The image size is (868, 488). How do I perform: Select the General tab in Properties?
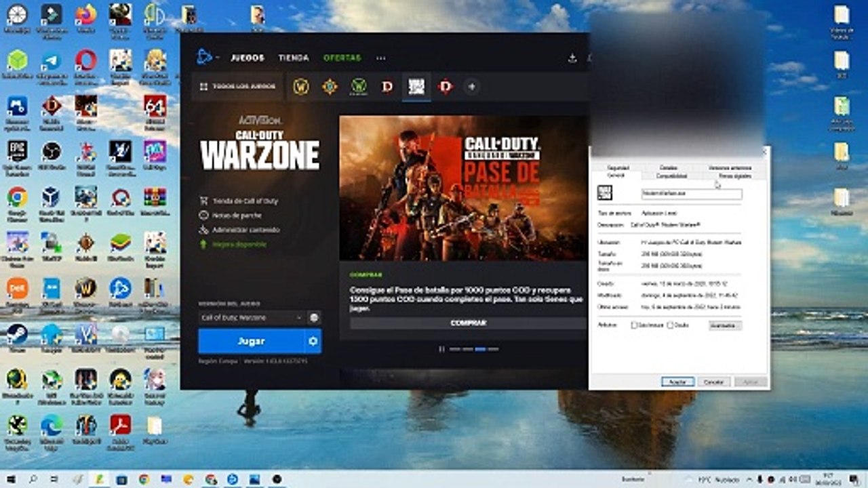[615, 176]
